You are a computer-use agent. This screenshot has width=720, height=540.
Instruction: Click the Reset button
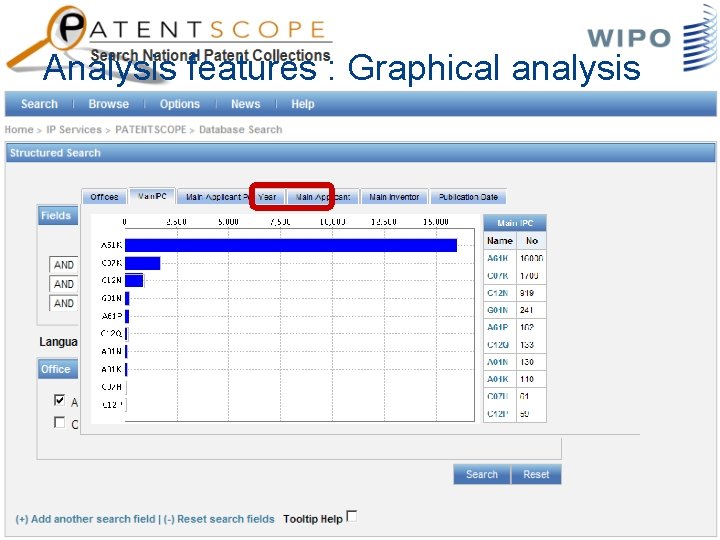pos(536,474)
